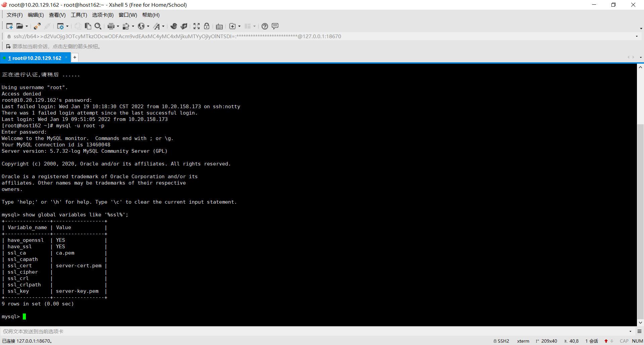Open the address bar history dropdown
Screen dimensions: 644x345
[x=637, y=36]
